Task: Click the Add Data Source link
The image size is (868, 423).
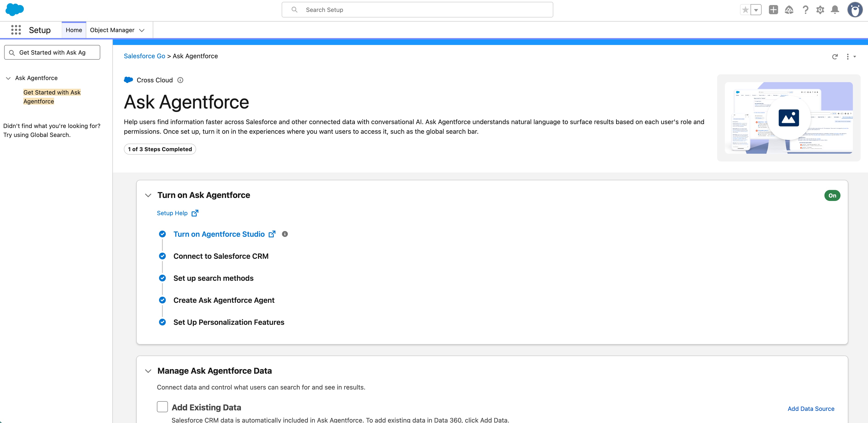Action: pos(811,409)
